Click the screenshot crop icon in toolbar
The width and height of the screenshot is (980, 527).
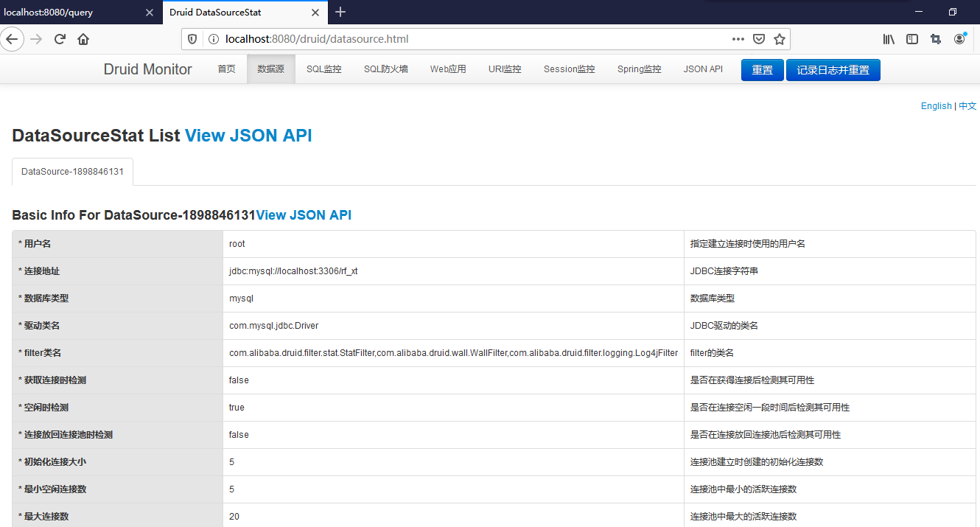(936, 39)
